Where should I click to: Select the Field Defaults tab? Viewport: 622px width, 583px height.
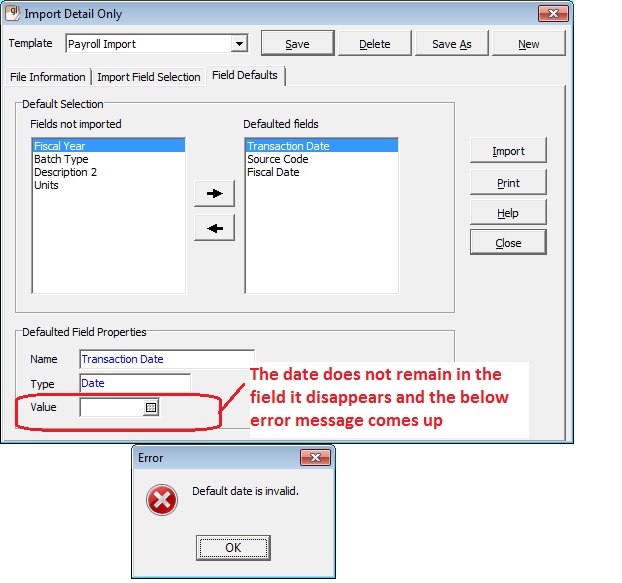click(x=244, y=76)
